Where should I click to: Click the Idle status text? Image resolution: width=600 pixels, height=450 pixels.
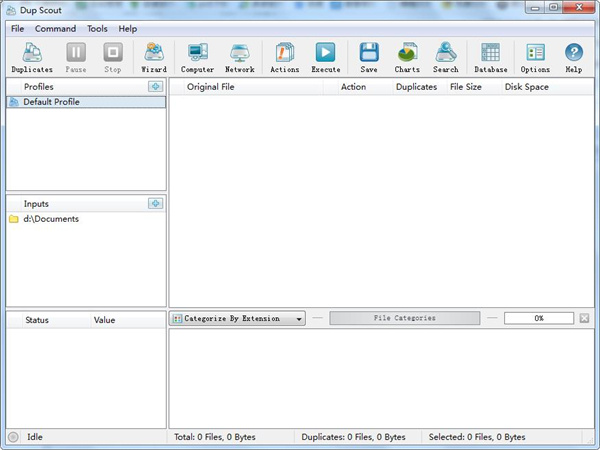point(35,437)
